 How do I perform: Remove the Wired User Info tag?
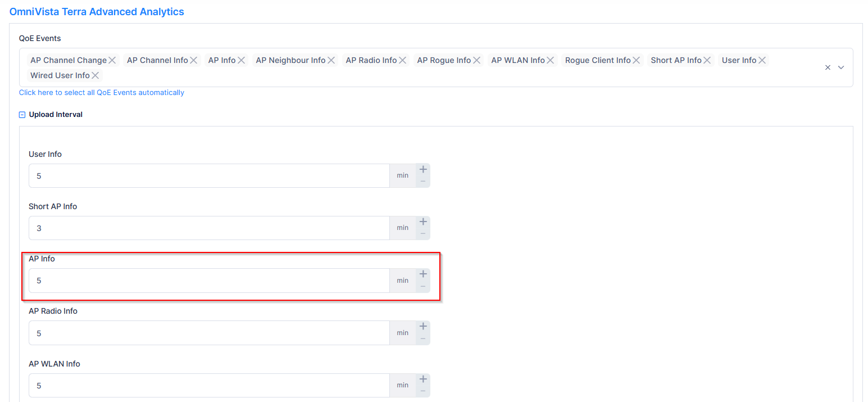coord(96,75)
